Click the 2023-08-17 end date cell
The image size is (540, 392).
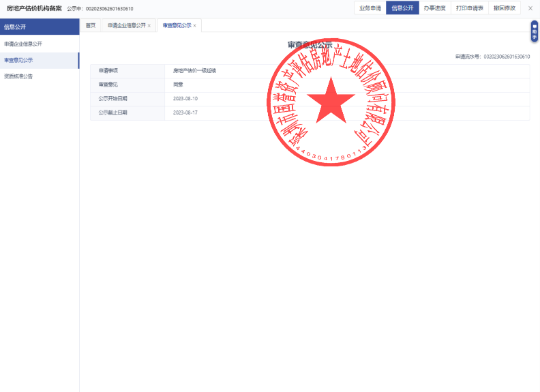coord(185,112)
